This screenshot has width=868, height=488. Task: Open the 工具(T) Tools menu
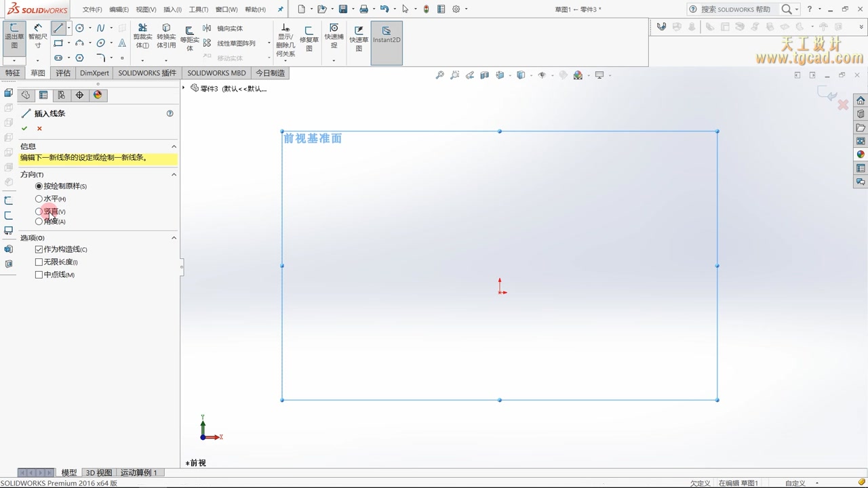pos(198,9)
